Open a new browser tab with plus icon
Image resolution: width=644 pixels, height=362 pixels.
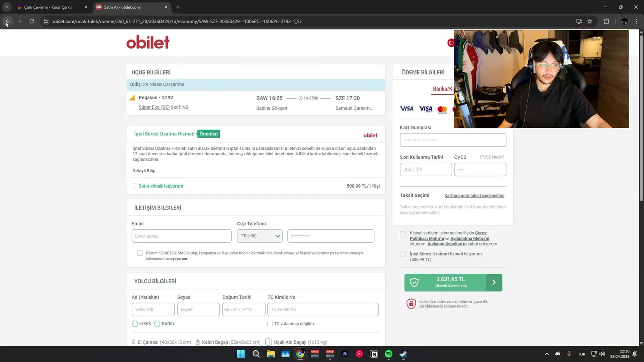click(x=178, y=7)
